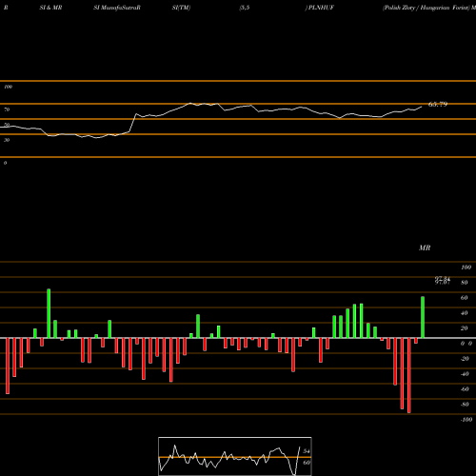This screenshot has height=476, width=476.
Task: Click the MR axis label 80
Action: coord(465,283)
